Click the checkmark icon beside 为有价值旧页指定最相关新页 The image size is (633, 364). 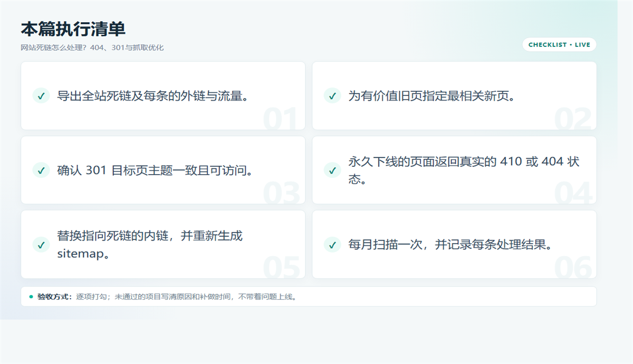[x=332, y=95]
